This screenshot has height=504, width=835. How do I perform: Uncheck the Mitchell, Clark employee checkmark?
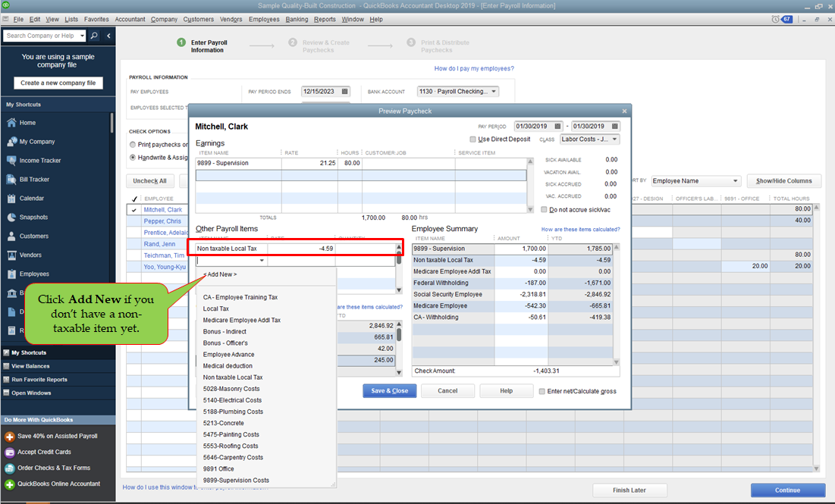(133, 210)
